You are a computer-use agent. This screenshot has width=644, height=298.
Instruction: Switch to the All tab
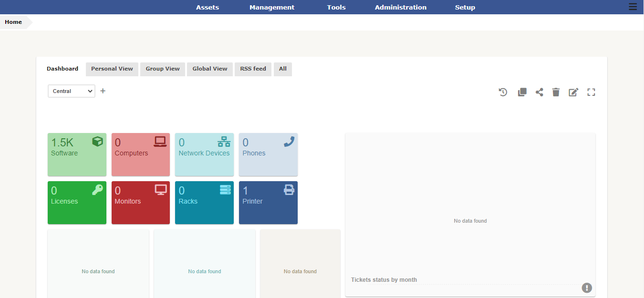pos(283,69)
